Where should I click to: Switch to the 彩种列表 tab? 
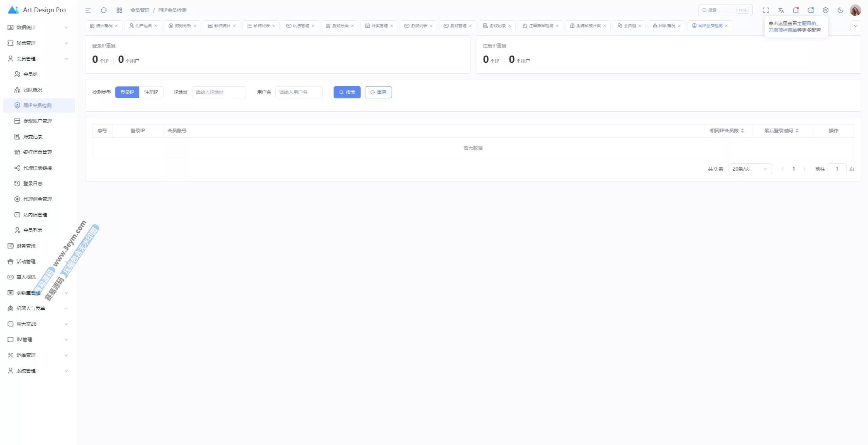pyautogui.click(x=261, y=26)
